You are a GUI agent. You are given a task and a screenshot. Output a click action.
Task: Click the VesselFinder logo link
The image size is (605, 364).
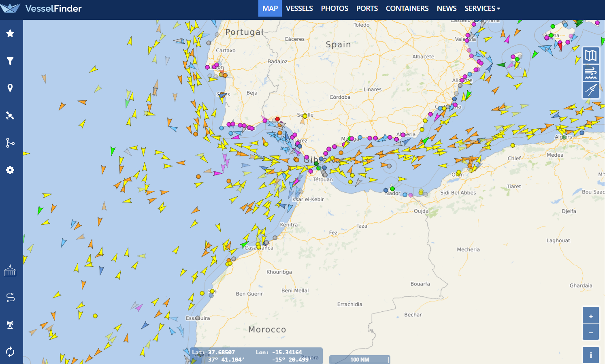tap(41, 9)
